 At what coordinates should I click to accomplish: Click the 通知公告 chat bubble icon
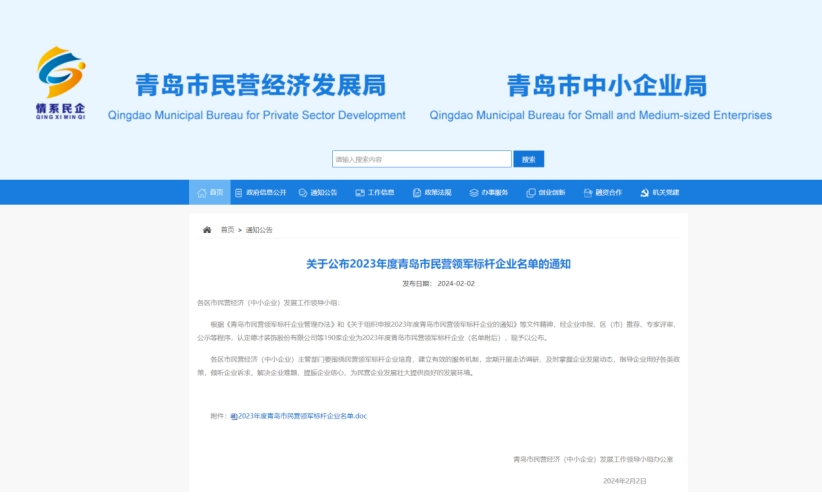pyautogui.click(x=302, y=193)
